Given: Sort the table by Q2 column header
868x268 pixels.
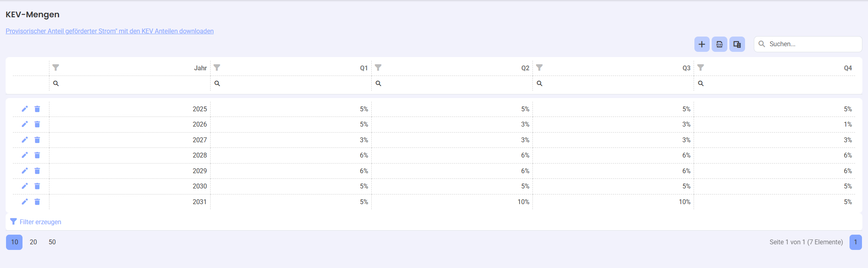Looking at the screenshot, I should pyautogui.click(x=525, y=68).
